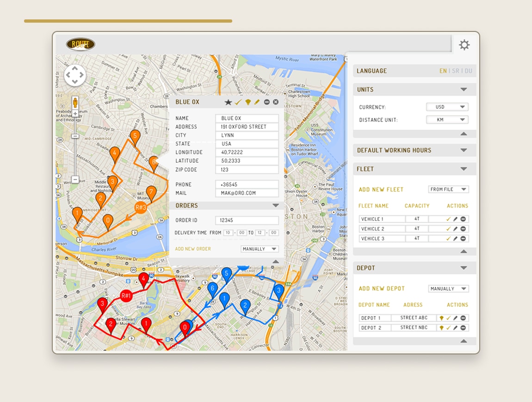This screenshot has height=402, width=532.
Task: Click the orange R#3 route marker
Action: click(x=141, y=207)
